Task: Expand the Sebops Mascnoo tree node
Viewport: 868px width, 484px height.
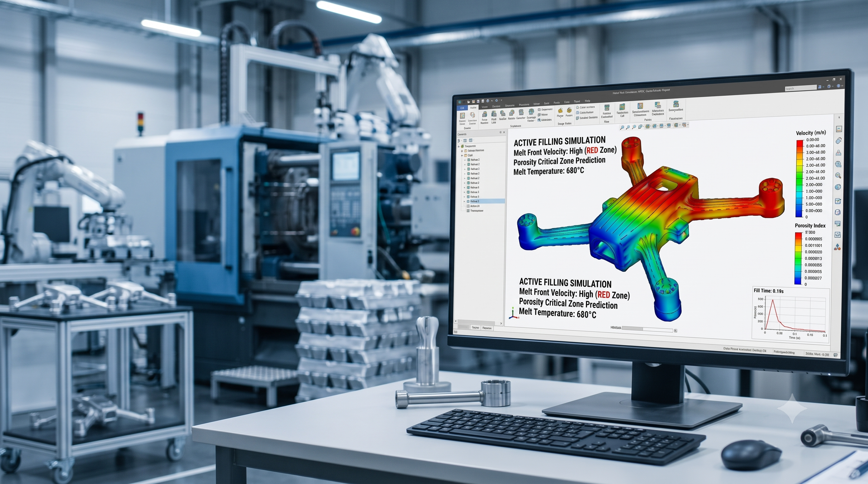Action: coord(462,151)
